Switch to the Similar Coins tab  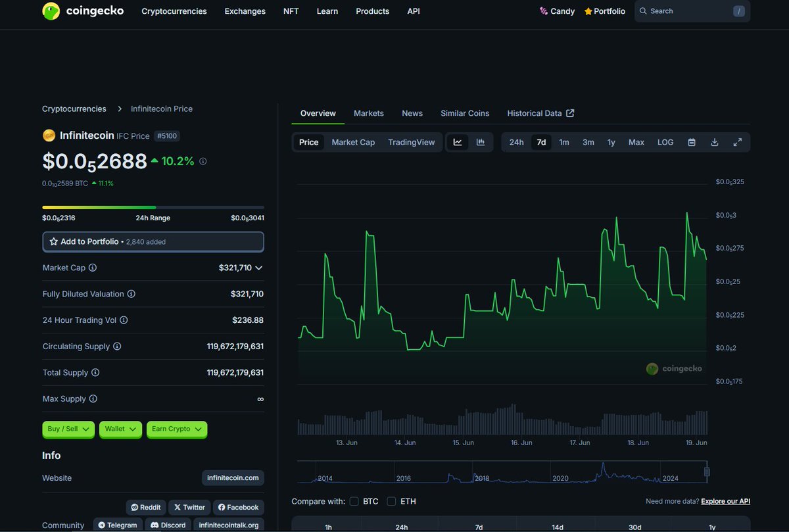[465, 113]
